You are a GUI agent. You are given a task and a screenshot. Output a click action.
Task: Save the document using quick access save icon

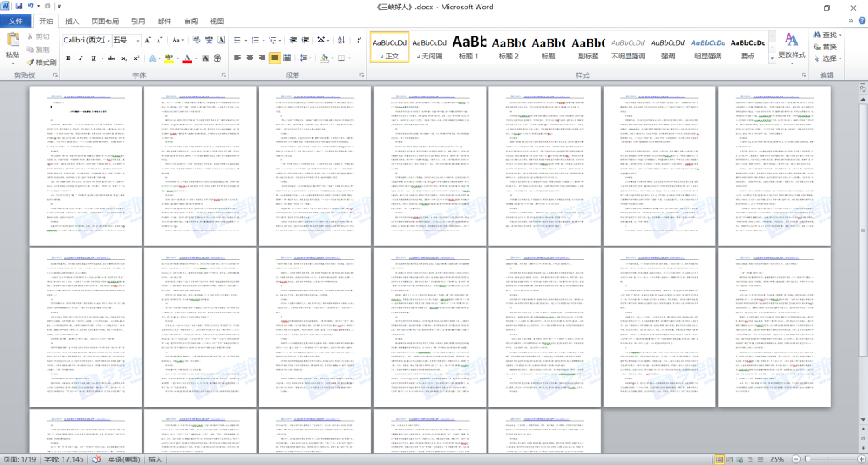19,7
